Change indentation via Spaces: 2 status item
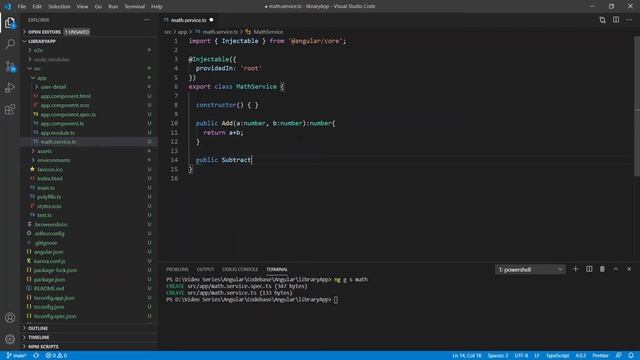 coord(498,356)
